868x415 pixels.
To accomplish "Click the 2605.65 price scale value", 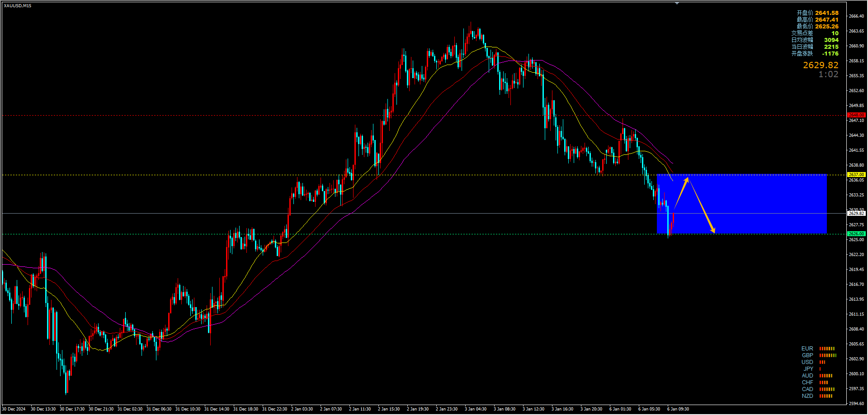I will coord(856,344).
